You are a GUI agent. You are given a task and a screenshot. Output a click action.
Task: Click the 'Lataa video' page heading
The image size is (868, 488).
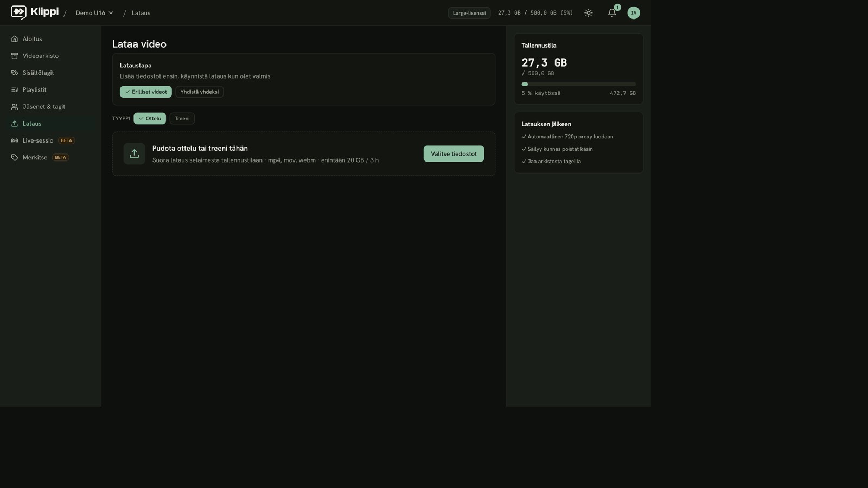coord(139,44)
